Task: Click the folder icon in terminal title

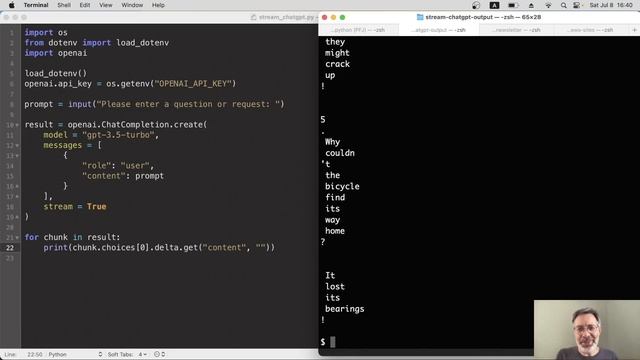Action: [420, 17]
